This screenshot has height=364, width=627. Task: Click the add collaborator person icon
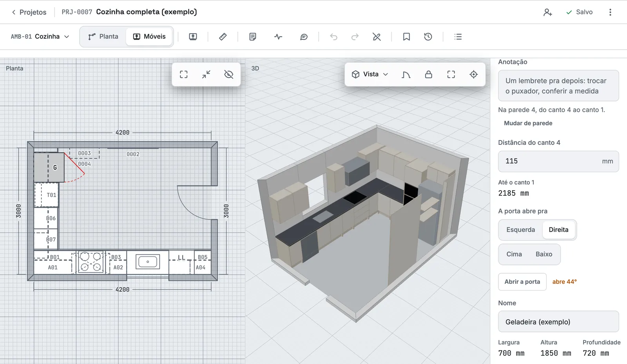(547, 12)
